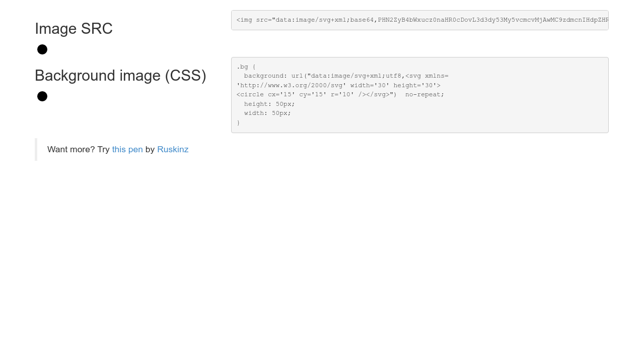Click the "base64" text in img code
The width and height of the screenshot is (644, 363).
point(362,20)
